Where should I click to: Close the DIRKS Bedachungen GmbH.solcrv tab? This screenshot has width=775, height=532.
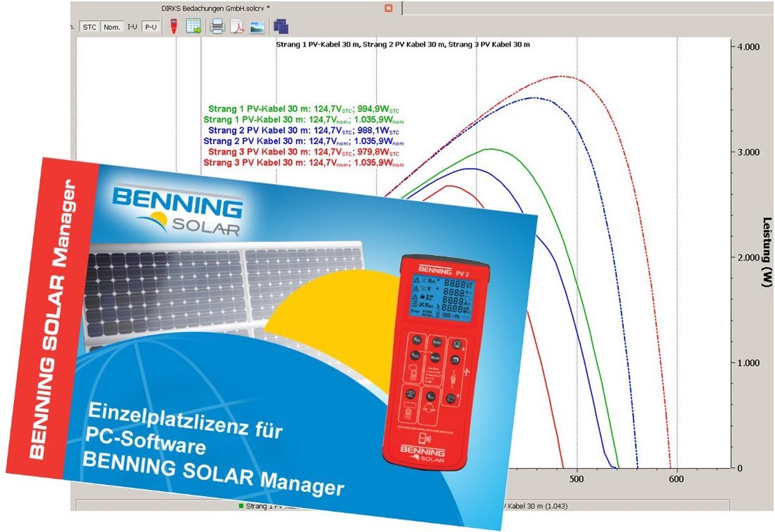[x=388, y=8]
